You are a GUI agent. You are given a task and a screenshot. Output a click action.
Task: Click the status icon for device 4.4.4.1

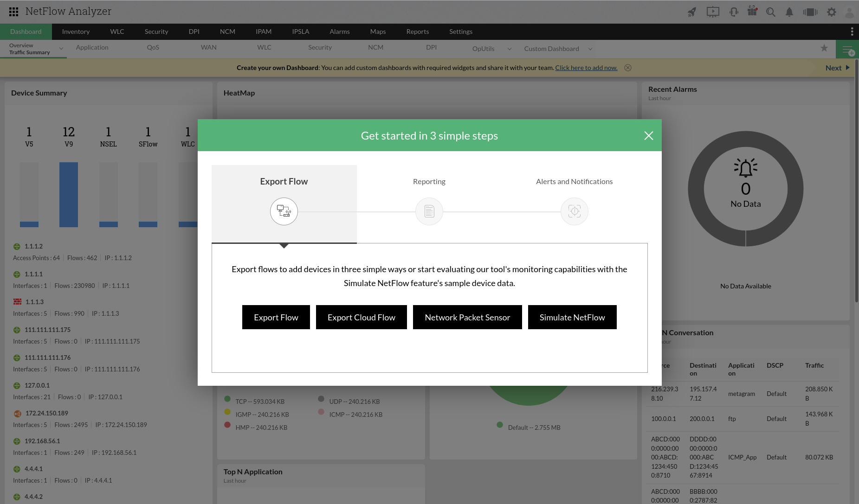(x=17, y=469)
